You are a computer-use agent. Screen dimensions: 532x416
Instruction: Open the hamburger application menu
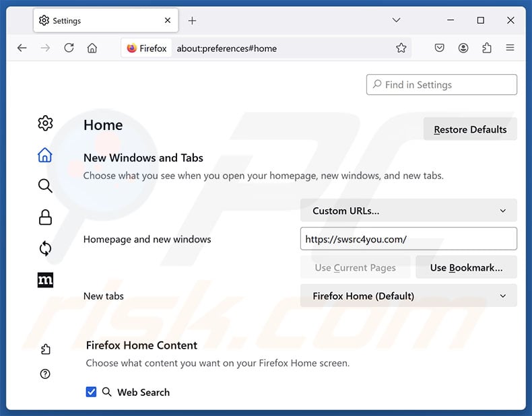click(x=510, y=48)
